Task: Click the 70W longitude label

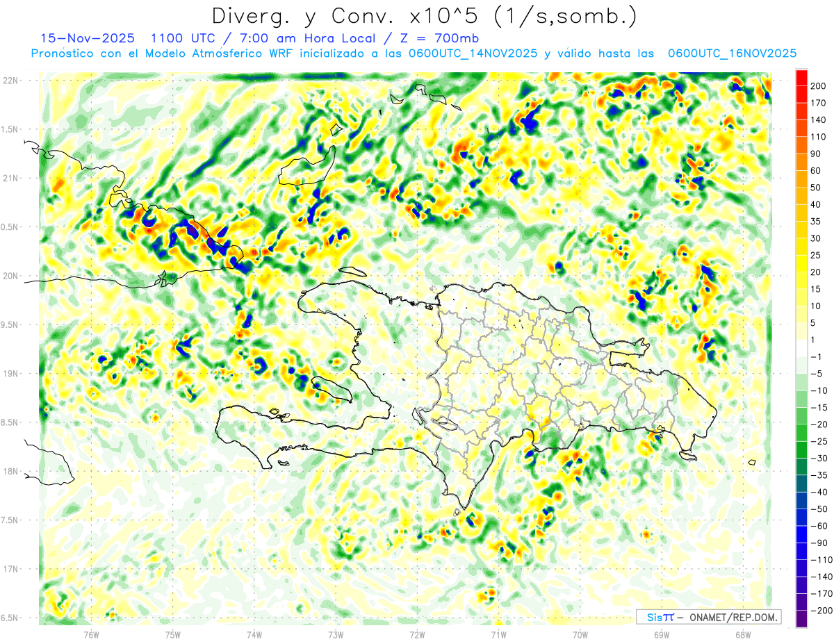Action: pos(580,634)
